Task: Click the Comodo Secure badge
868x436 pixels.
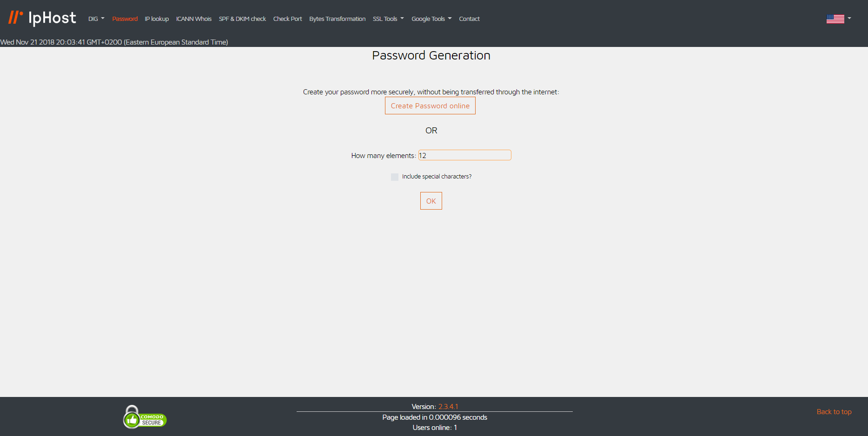Action: pyautogui.click(x=145, y=417)
